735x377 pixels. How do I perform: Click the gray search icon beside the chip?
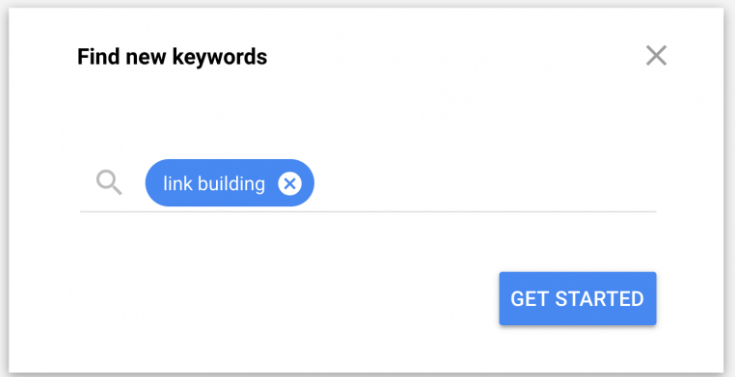pos(109,183)
